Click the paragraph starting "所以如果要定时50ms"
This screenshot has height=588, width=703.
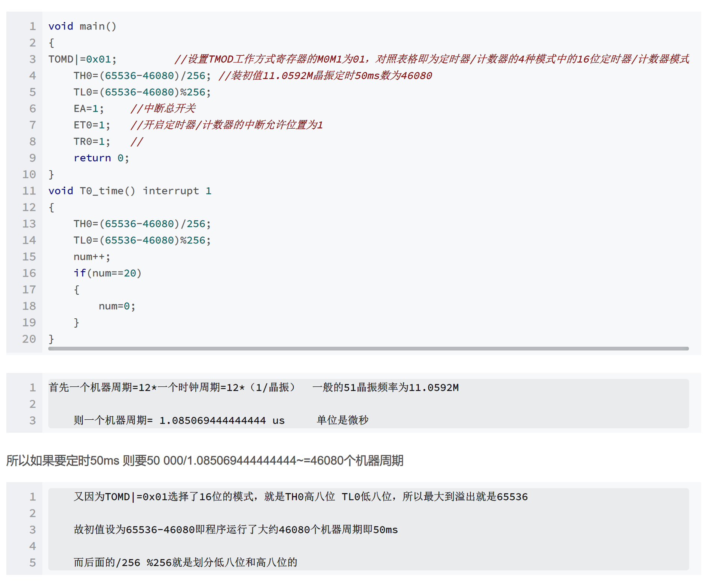205,460
